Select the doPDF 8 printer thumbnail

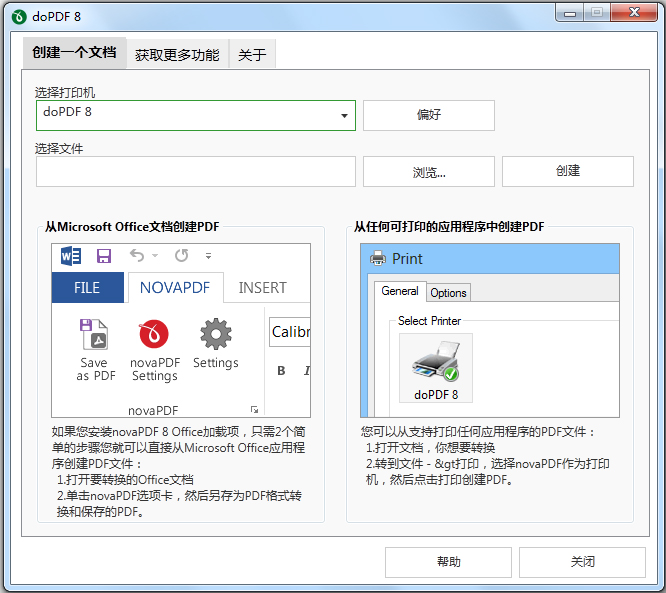coord(436,367)
